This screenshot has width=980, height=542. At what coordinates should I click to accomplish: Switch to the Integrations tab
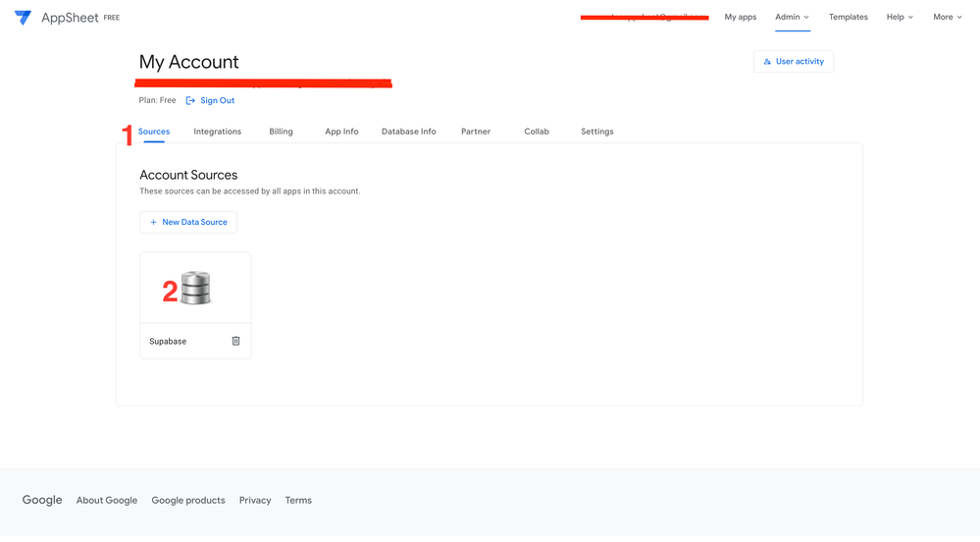(x=217, y=132)
